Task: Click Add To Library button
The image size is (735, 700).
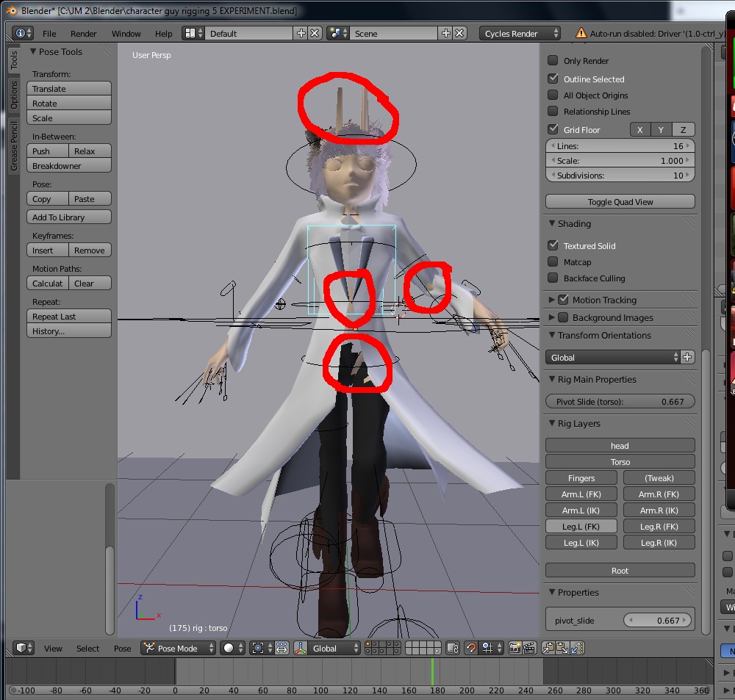Action: [69, 217]
